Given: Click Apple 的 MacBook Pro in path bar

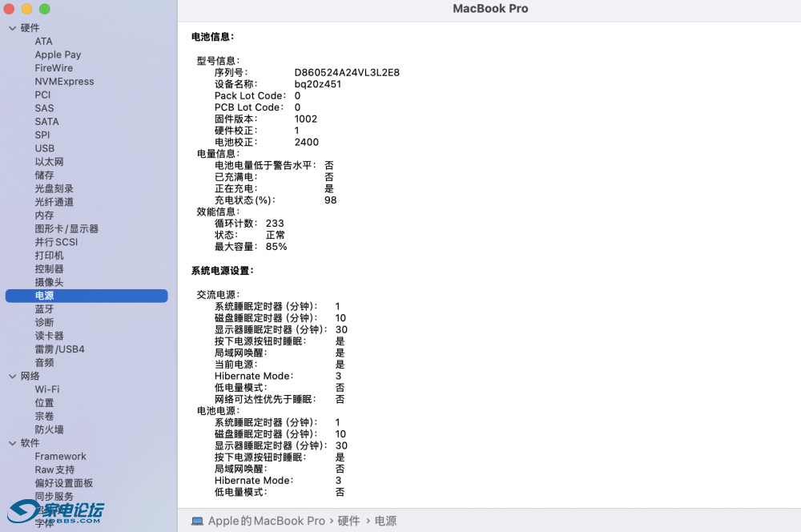Looking at the screenshot, I should coord(266,521).
